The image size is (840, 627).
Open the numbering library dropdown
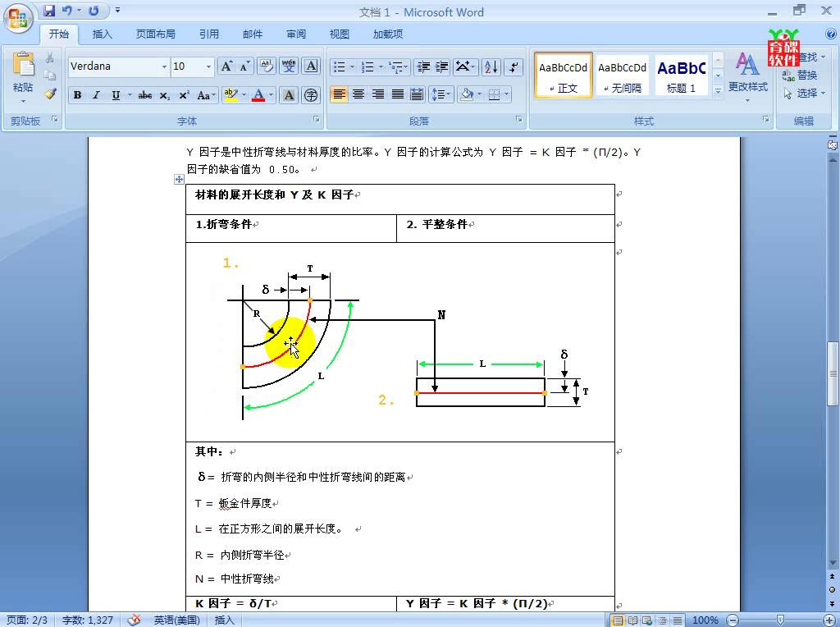(x=381, y=67)
